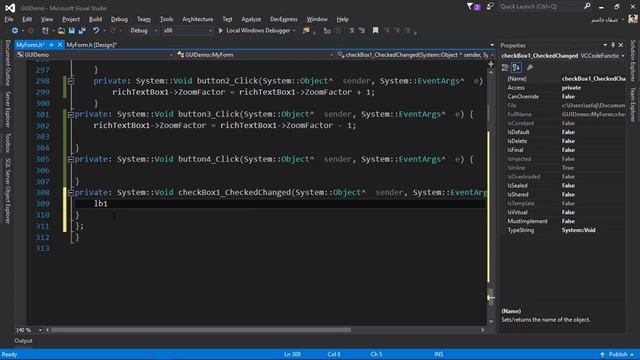
Task: Click the Navigate Backward toolbar icon
Action: pyautogui.click(x=15, y=31)
